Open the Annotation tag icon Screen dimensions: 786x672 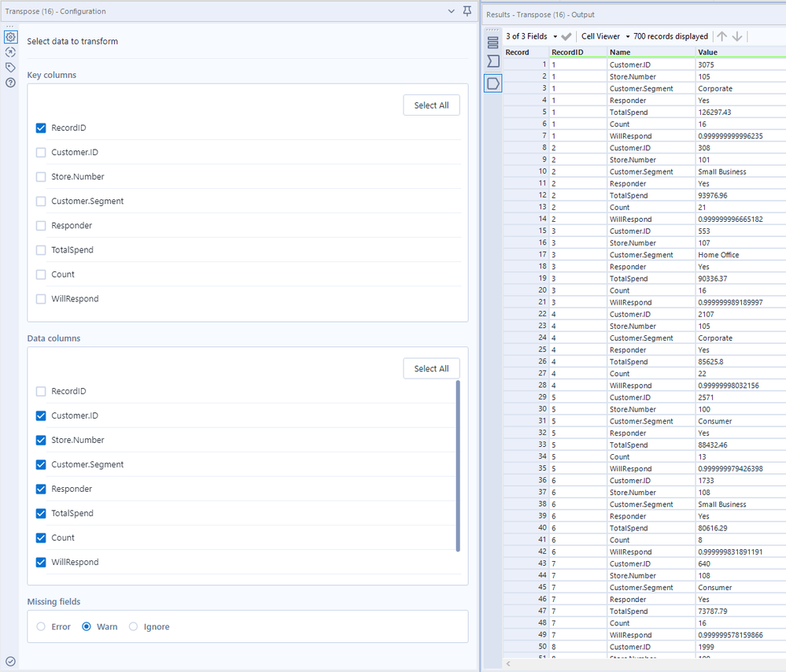click(x=10, y=67)
